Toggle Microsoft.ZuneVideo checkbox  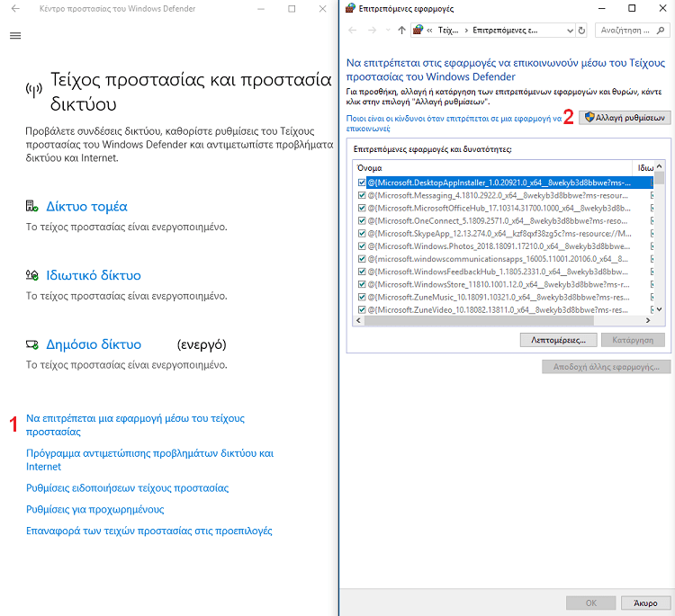362,309
